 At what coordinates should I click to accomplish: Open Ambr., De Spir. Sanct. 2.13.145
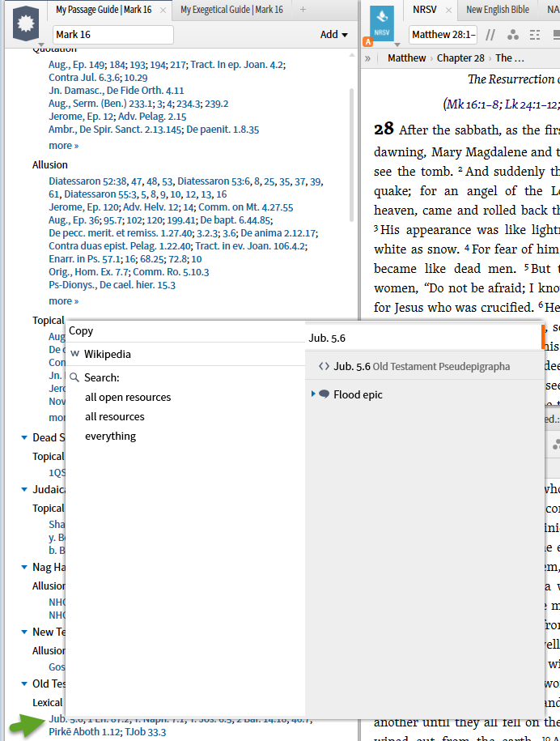point(115,130)
